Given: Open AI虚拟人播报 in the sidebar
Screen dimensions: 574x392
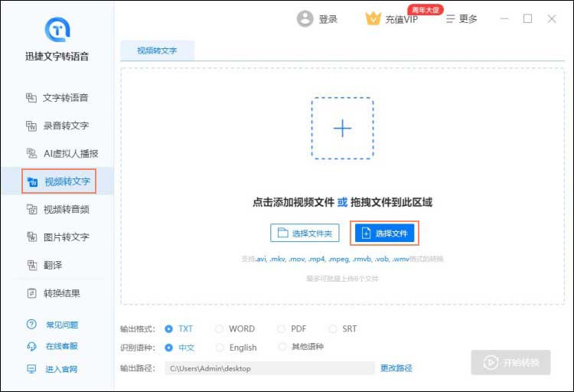Looking at the screenshot, I should (x=62, y=153).
